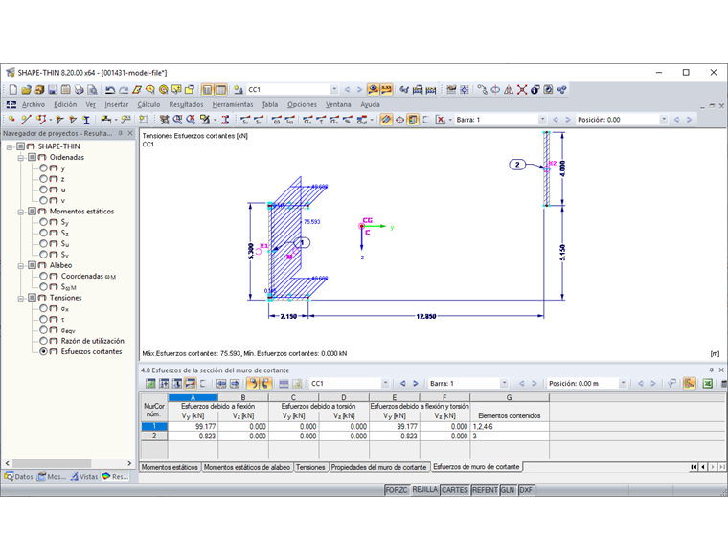
Task: Redo the last undone action
Action: (x=123, y=90)
